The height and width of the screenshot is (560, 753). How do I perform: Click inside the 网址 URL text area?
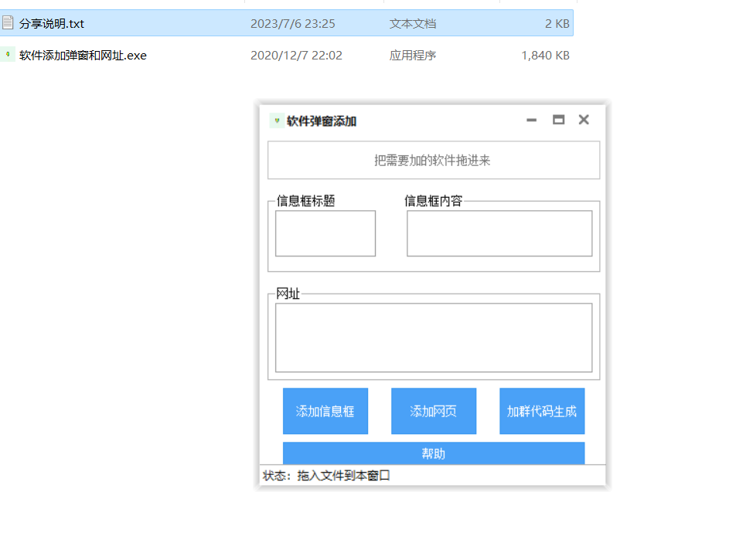pyautogui.click(x=434, y=338)
